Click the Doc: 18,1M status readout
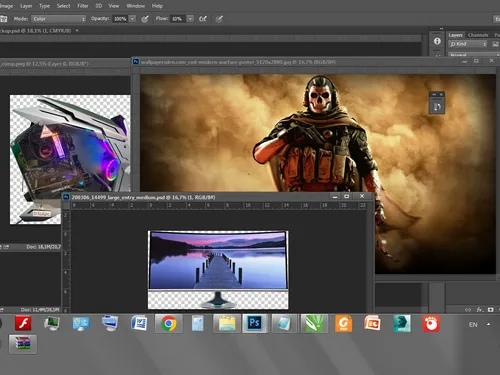Image resolution: width=500 pixels, height=375 pixels. [x=43, y=247]
